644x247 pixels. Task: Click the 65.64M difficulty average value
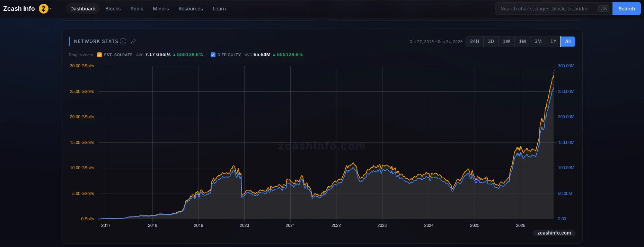point(262,55)
